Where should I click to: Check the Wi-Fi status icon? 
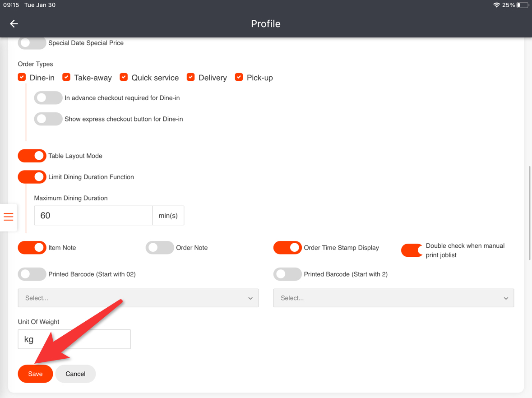tap(496, 5)
